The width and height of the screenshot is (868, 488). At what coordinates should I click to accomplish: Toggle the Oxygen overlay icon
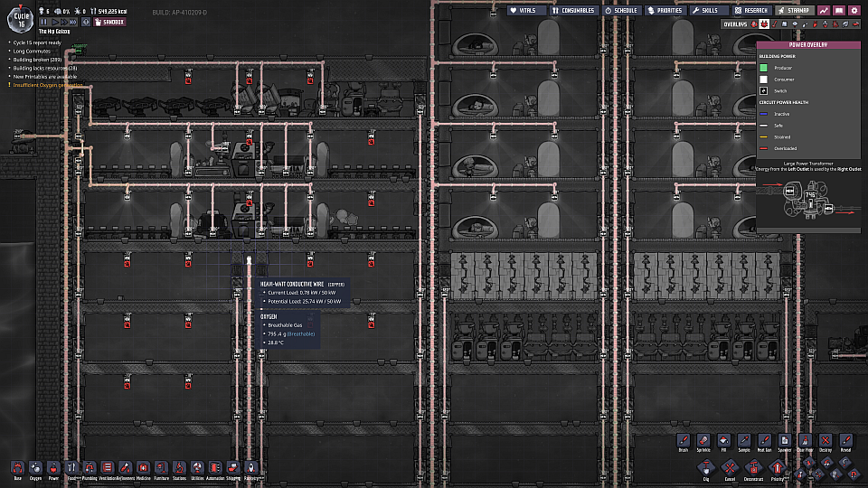click(753, 24)
